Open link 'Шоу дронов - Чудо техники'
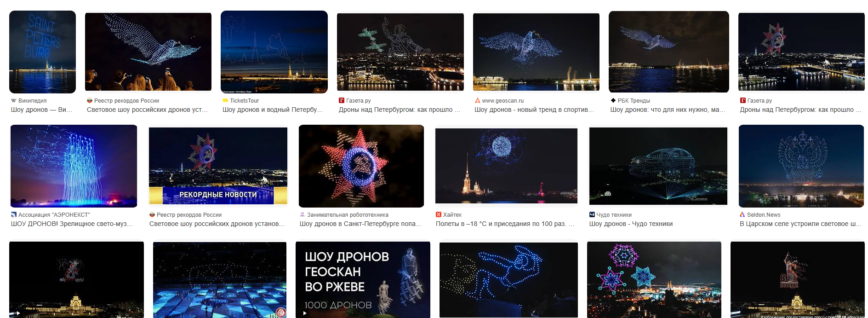This screenshot has height=318, width=868. tap(631, 224)
